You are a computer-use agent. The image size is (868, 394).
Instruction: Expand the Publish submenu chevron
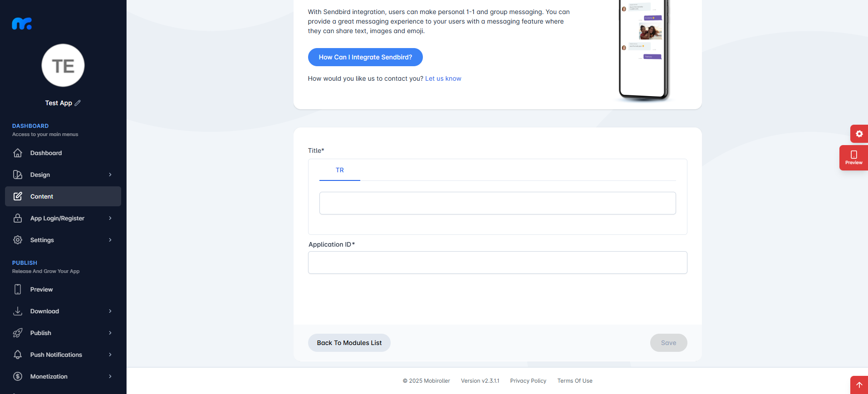click(110, 333)
